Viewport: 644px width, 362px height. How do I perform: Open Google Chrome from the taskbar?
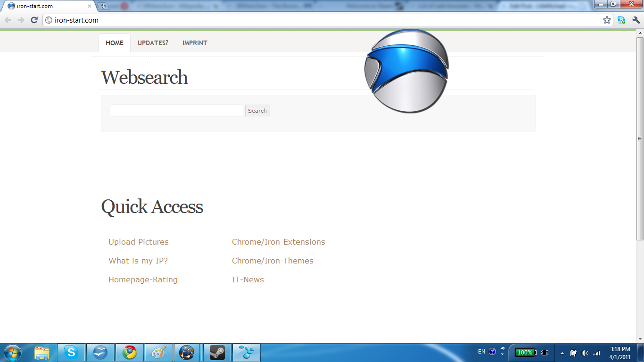[x=130, y=353]
